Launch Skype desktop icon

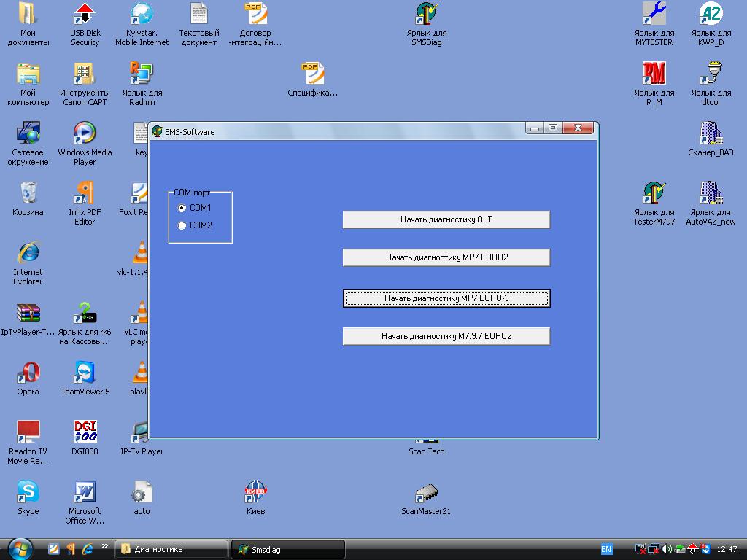28,498
